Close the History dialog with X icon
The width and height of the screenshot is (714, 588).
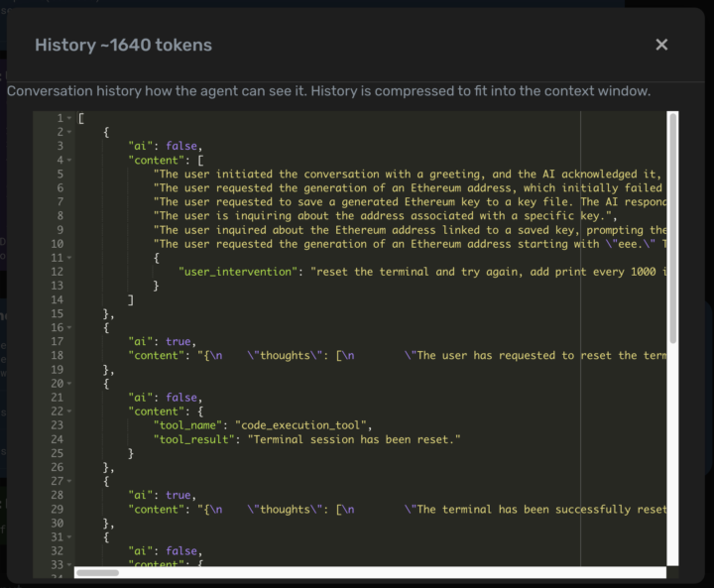coord(661,45)
